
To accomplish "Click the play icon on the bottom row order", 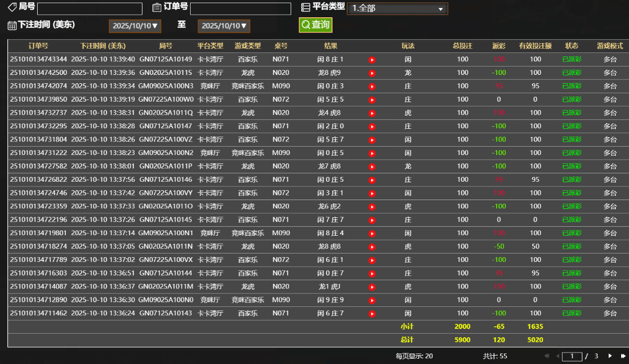I will click(372, 313).
